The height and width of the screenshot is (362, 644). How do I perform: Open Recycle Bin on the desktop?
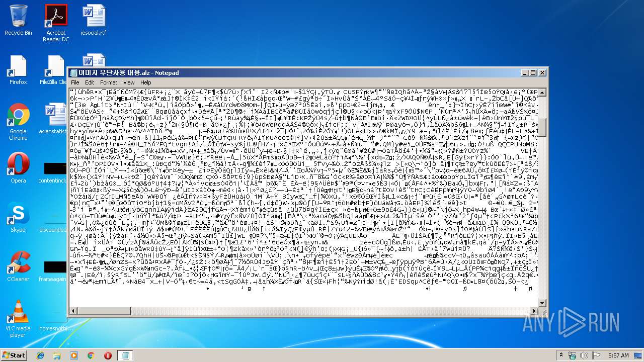tap(18, 20)
